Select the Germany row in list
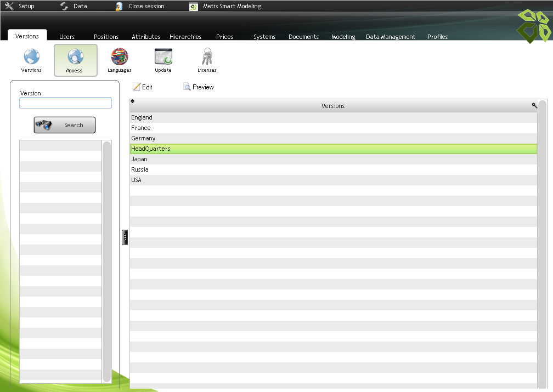 tap(333, 138)
